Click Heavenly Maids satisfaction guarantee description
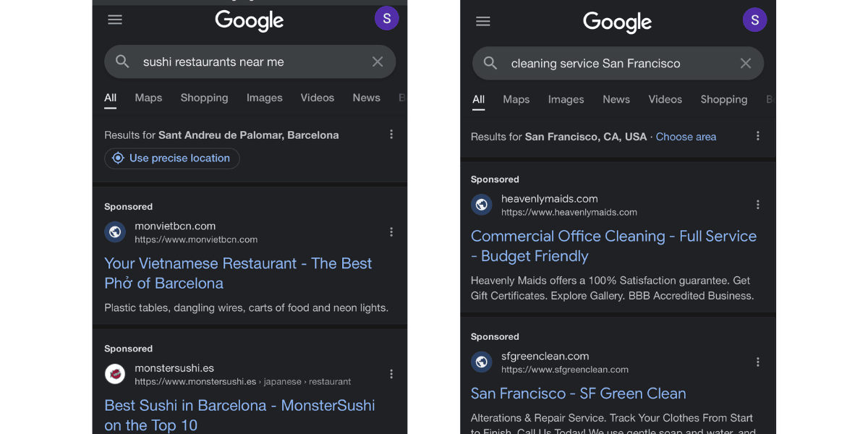Image resolution: width=868 pixels, height=434 pixels. click(x=613, y=288)
